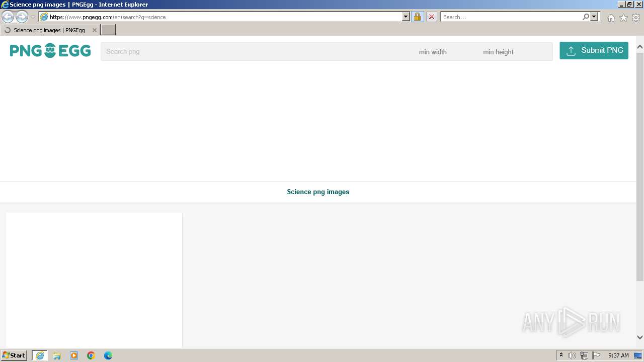Click the IE search box
This screenshot has height=362, width=644.
(x=511, y=17)
